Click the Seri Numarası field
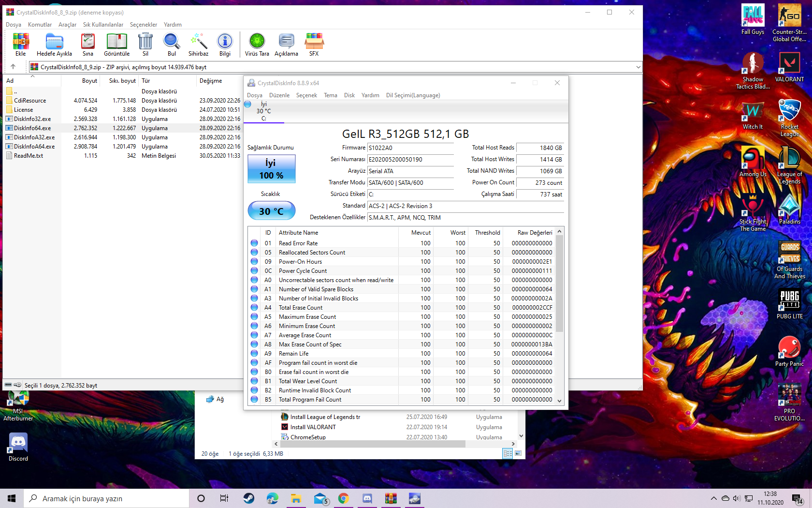This screenshot has height=508, width=812. pos(410,159)
